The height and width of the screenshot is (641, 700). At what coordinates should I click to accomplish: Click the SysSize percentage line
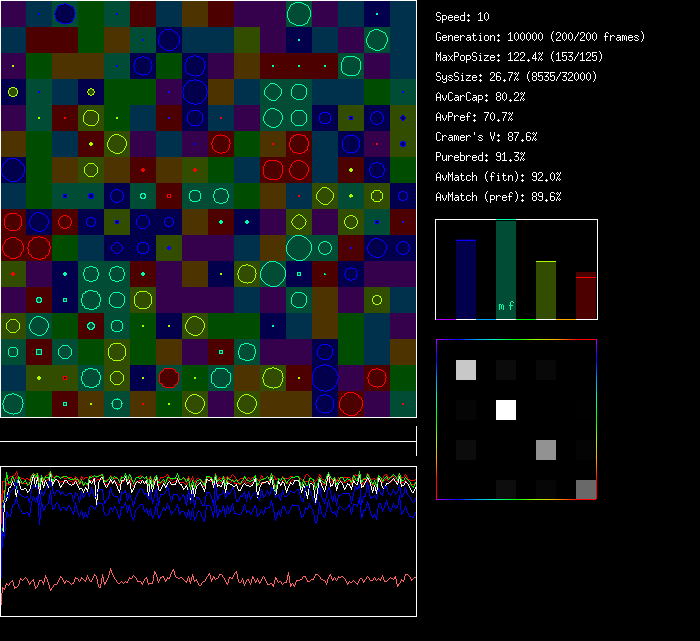click(517, 77)
